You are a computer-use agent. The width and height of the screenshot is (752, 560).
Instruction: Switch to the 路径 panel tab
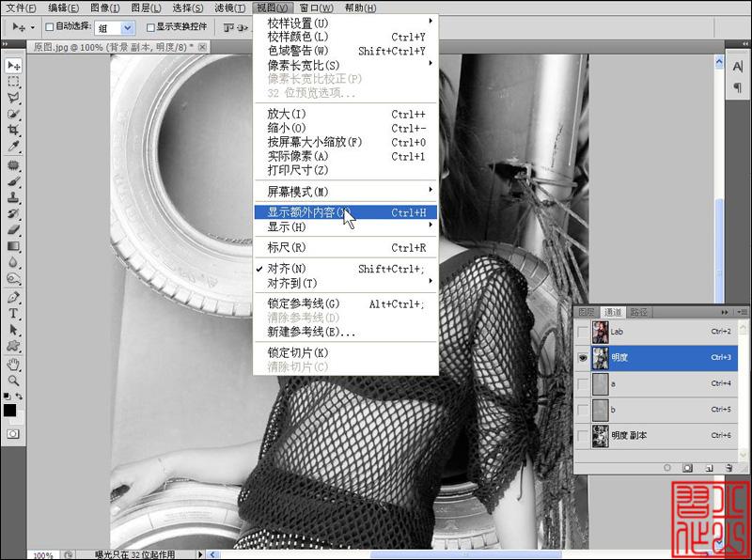639,312
